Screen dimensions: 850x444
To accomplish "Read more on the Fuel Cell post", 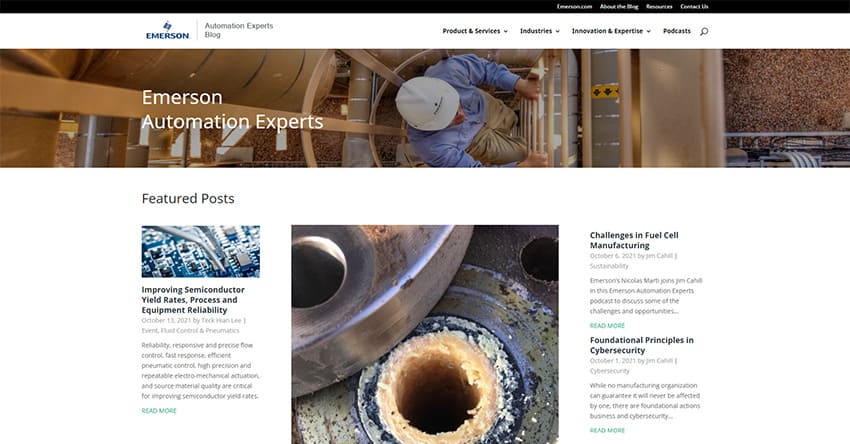I will click(x=607, y=326).
